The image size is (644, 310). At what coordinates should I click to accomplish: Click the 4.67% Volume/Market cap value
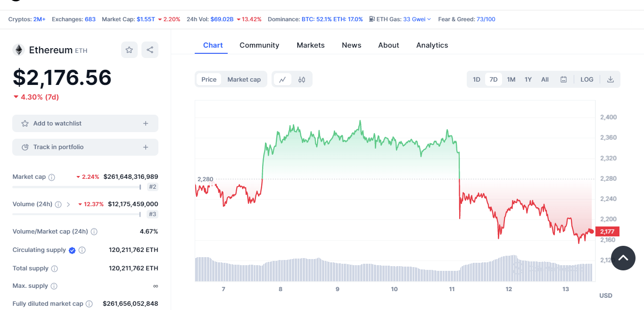pos(149,232)
